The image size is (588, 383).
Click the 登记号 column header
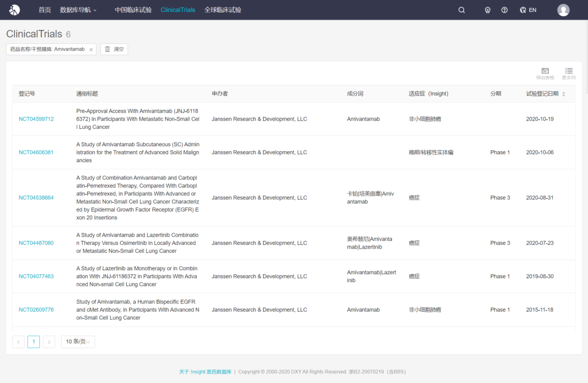pyautogui.click(x=27, y=94)
